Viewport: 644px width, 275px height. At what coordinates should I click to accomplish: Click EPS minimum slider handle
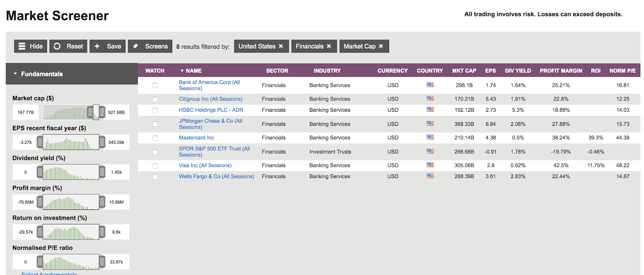[x=40, y=142]
